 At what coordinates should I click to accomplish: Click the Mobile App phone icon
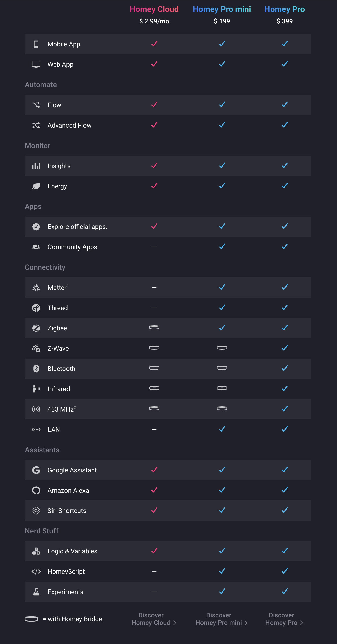click(x=36, y=44)
